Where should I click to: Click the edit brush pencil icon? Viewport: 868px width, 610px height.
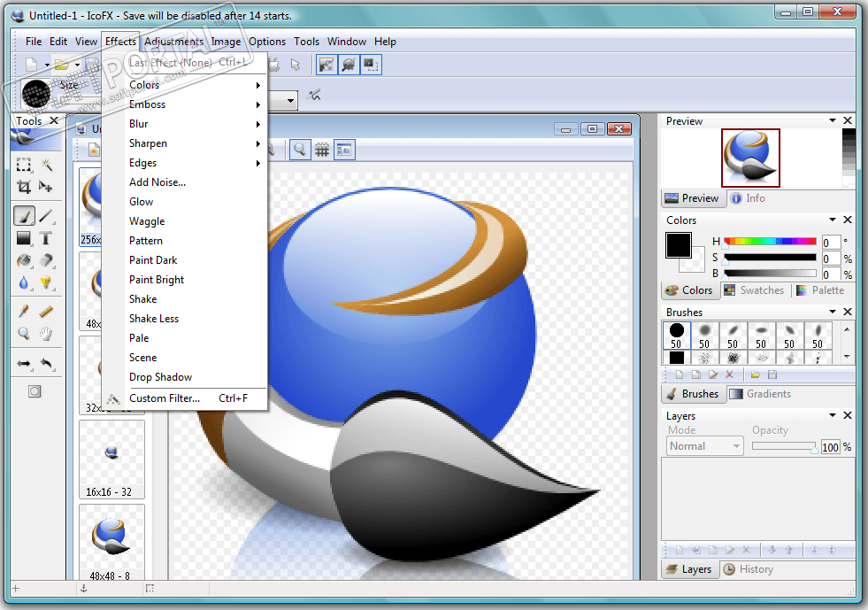click(713, 375)
